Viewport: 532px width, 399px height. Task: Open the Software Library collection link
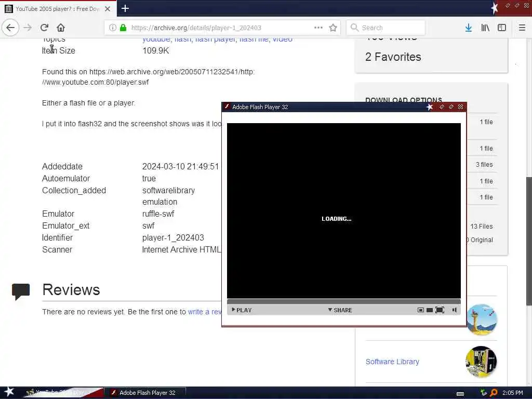392,362
